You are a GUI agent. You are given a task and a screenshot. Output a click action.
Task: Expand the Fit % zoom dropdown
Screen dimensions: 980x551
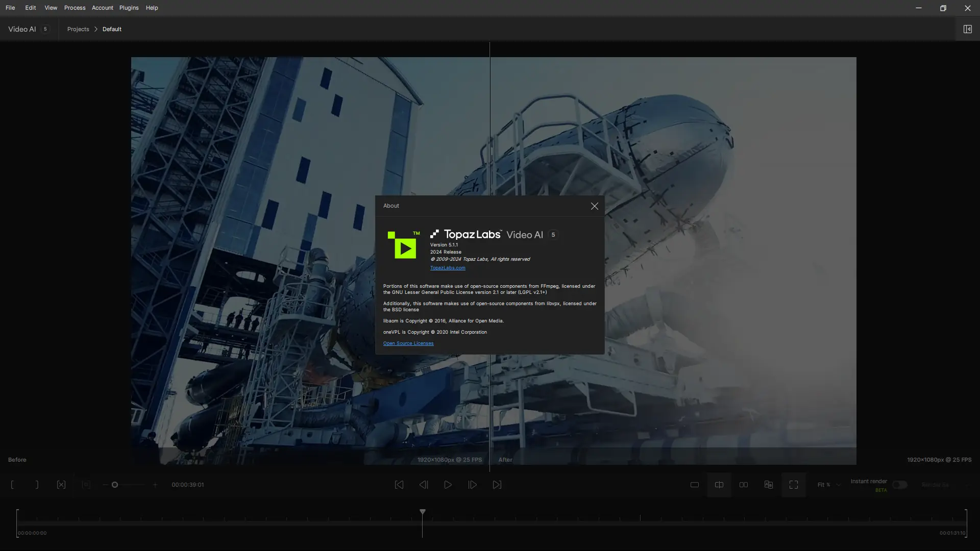[x=828, y=485]
